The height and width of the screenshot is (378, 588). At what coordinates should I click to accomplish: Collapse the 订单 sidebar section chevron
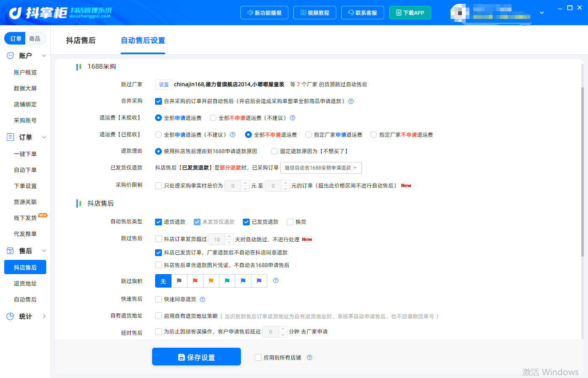coord(44,137)
